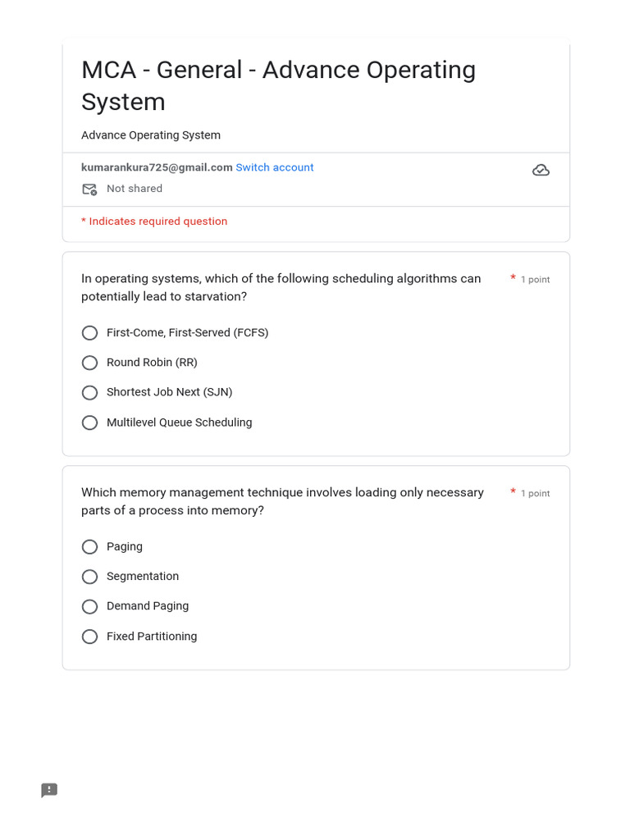The width and height of the screenshot is (630, 840).
Task: Click the Switch account link
Action: coord(275,167)
